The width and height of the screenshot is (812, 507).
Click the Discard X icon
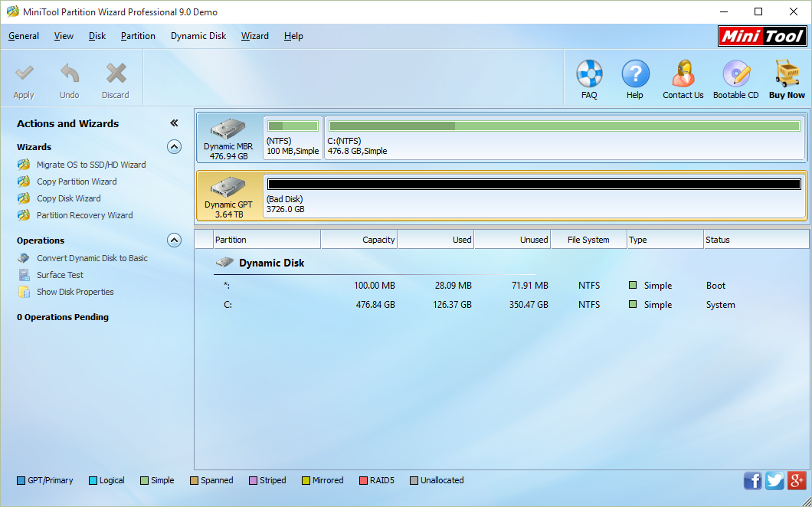click(116, 74)
